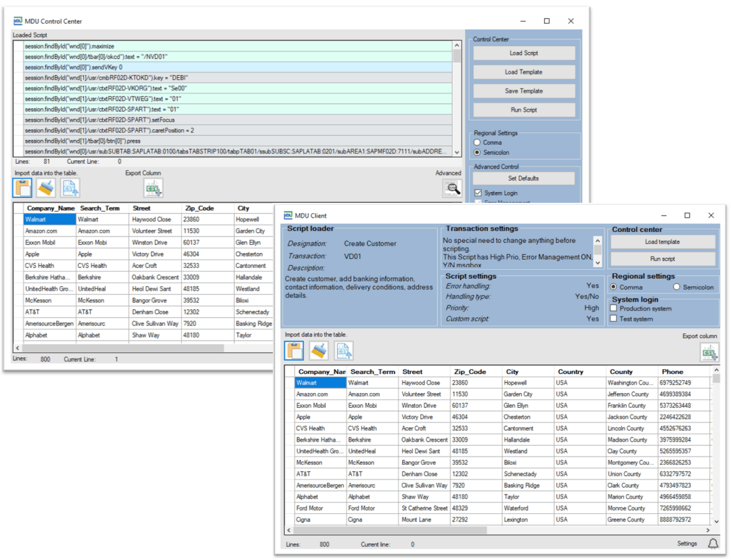The height and width of the screenshot is (560, 731).
Task: Check the Test system checkbox
Action: (614, 319)
